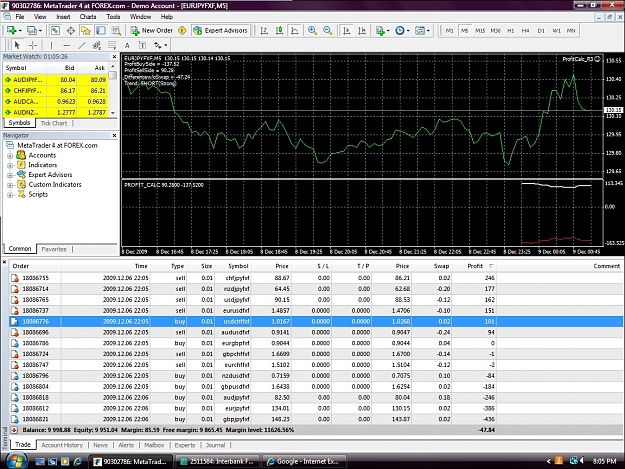Open the periodicity clock dropdown
Viewport: 625px width, 469px height.
402,31
